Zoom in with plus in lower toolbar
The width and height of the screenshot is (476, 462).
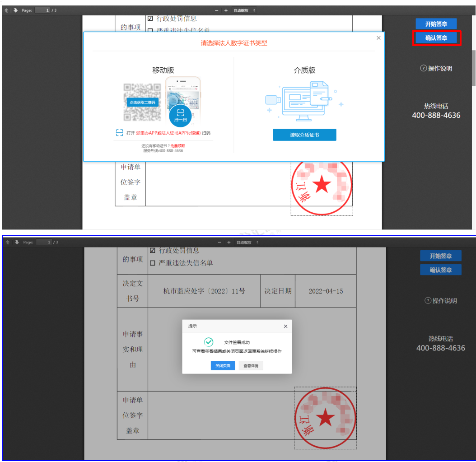pyautogui.click(x=229, y=243)
